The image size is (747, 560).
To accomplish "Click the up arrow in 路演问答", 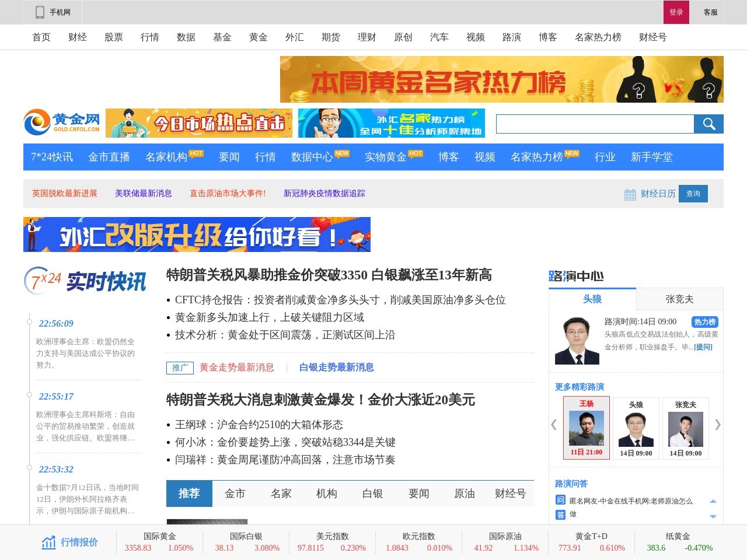I will (713, 501).
